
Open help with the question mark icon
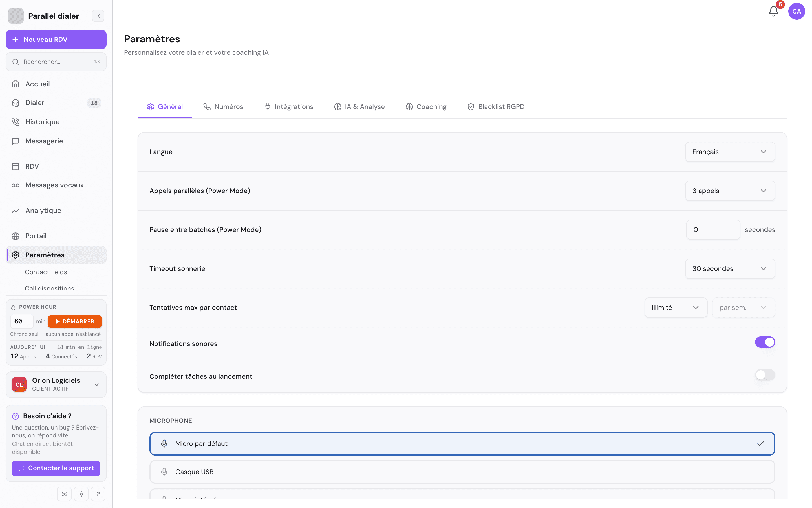(x=98, y=494)
